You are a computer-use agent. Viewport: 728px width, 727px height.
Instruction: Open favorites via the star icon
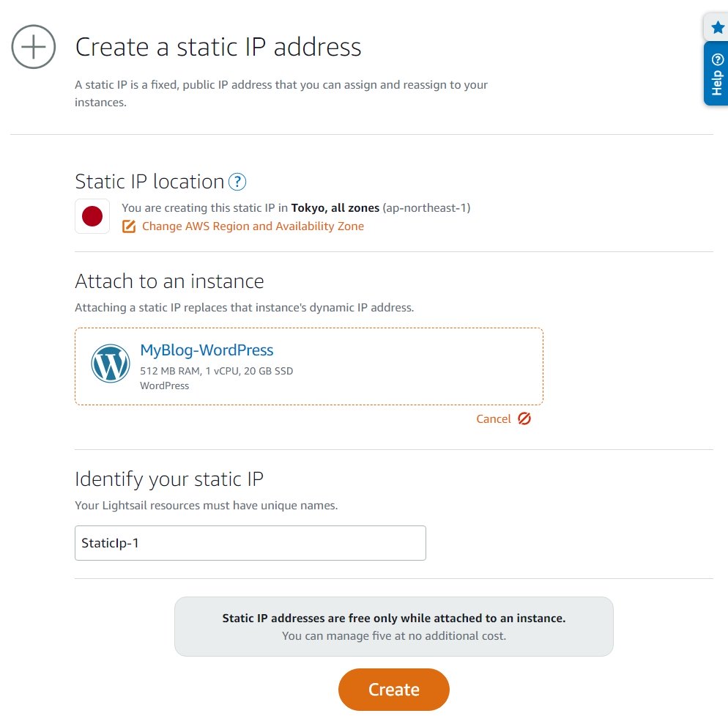(x=717, y=27)
